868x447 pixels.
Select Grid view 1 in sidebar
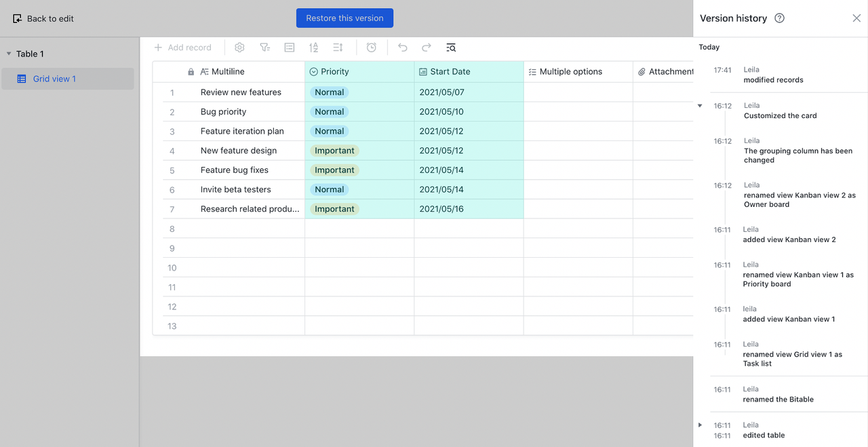[54, 79]
